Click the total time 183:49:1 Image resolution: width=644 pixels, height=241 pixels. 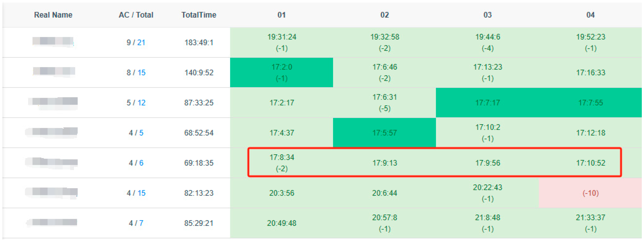(199, 42)
